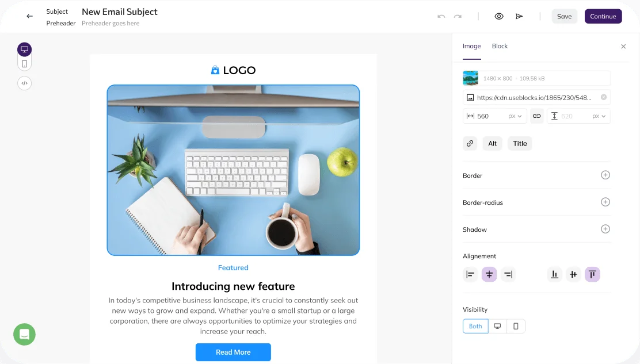640x364 pixels.
Task: Open the width px unit dropdown
Action: (515, 116)
